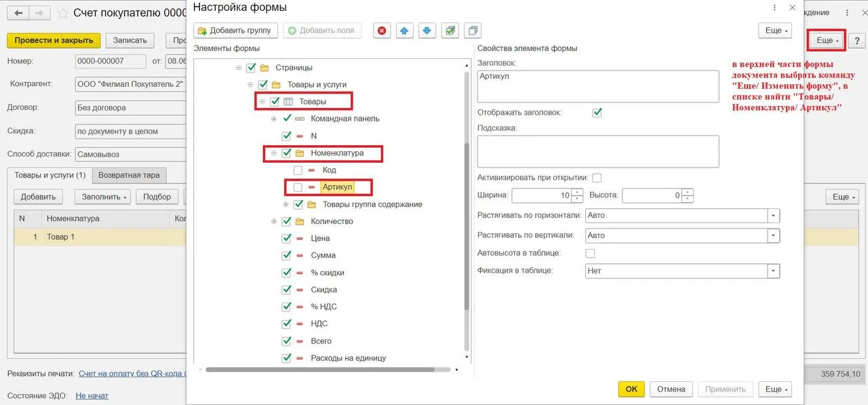
Task: Select the Расходы на единицу row
Action: (x=348, y=358)
